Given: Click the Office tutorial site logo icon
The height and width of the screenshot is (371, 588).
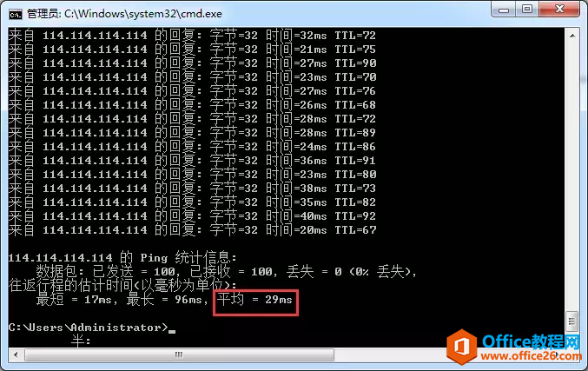Looking at the screenshot, I should [x=461, y=347].
